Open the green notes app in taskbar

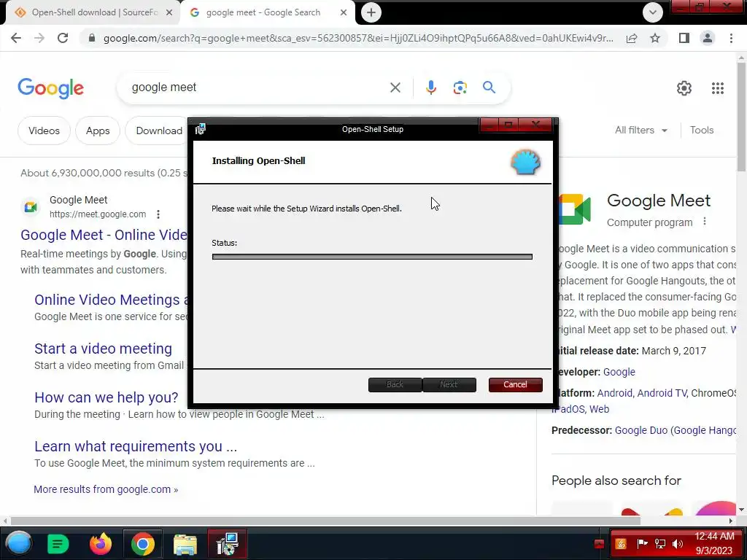58,544
